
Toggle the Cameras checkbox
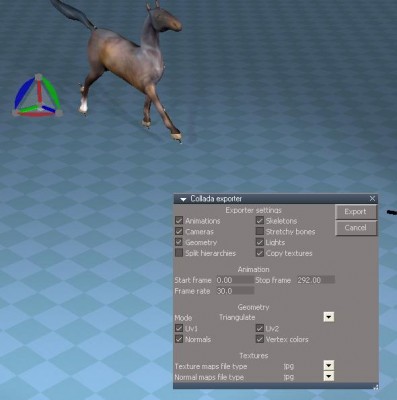[x=179, y=231]
